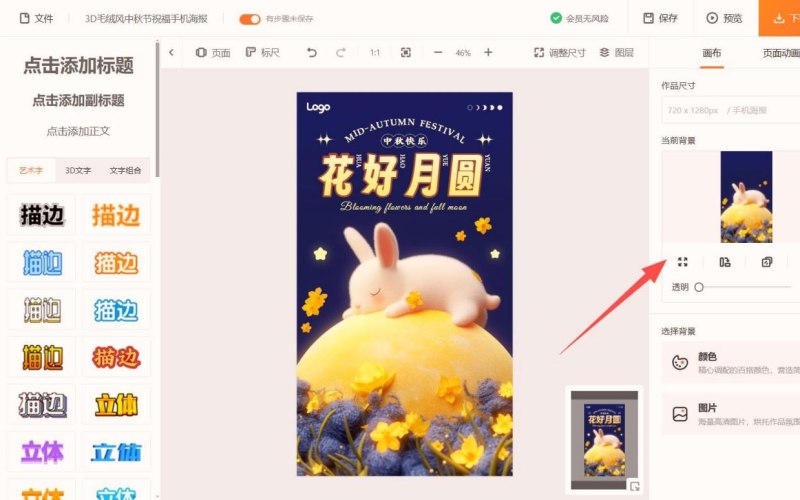This screenshot has width=800, height=500.
Task: Adjust the 透明 transparency slider handle
Action: [699, 287]
